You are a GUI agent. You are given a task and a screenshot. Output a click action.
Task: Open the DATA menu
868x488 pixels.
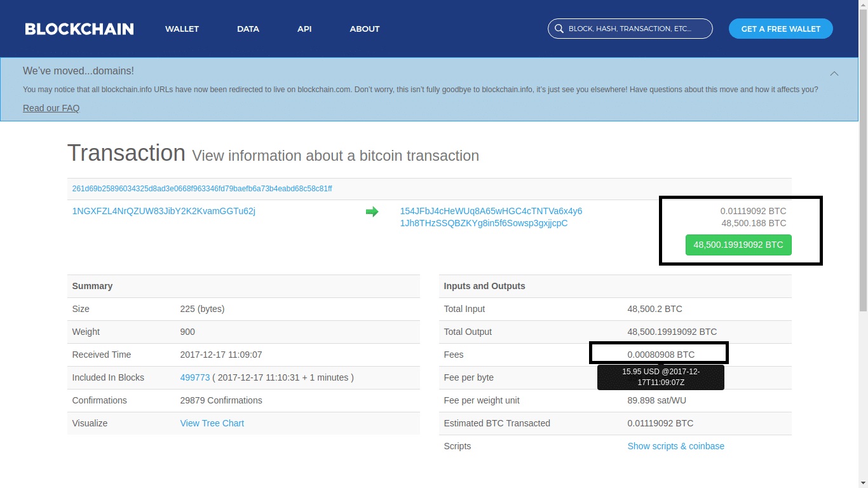click(x=248, y=29)
